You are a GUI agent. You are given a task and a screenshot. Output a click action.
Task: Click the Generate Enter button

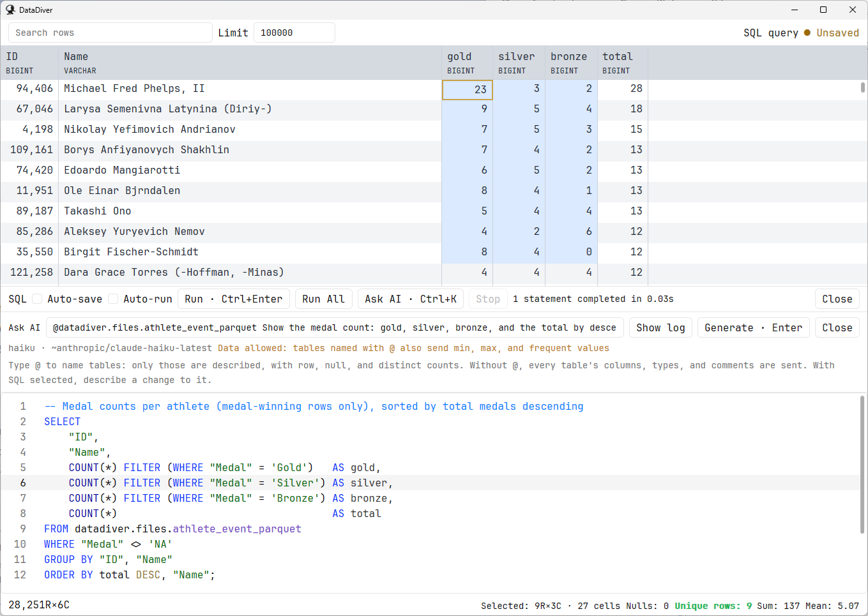754,327
